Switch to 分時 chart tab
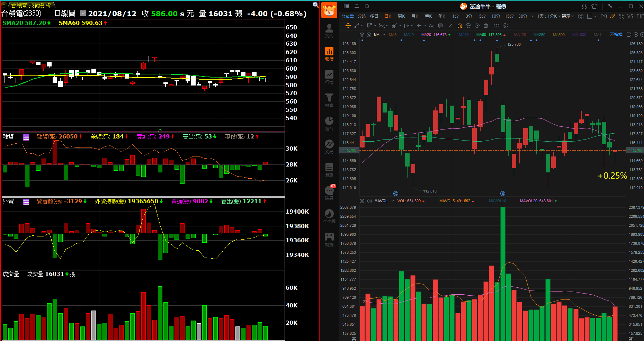The width and height of the screenshot is (644, 341). [362, 16]
